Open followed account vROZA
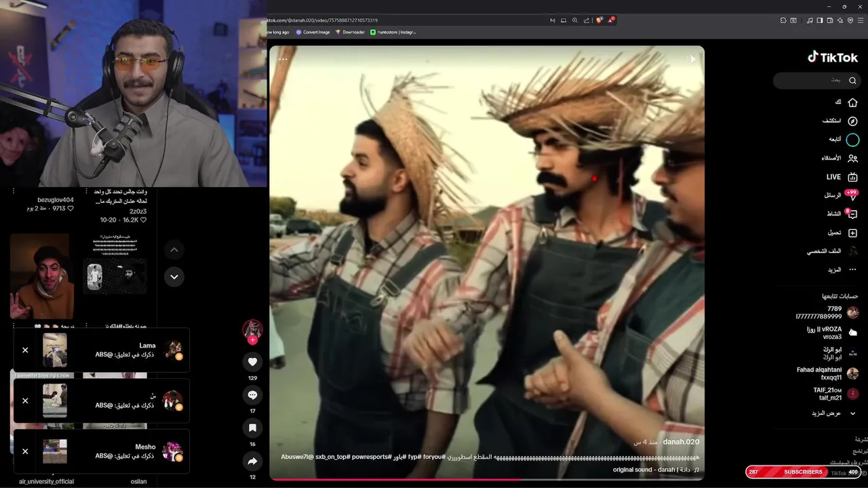868x488 pixels. 831,333
